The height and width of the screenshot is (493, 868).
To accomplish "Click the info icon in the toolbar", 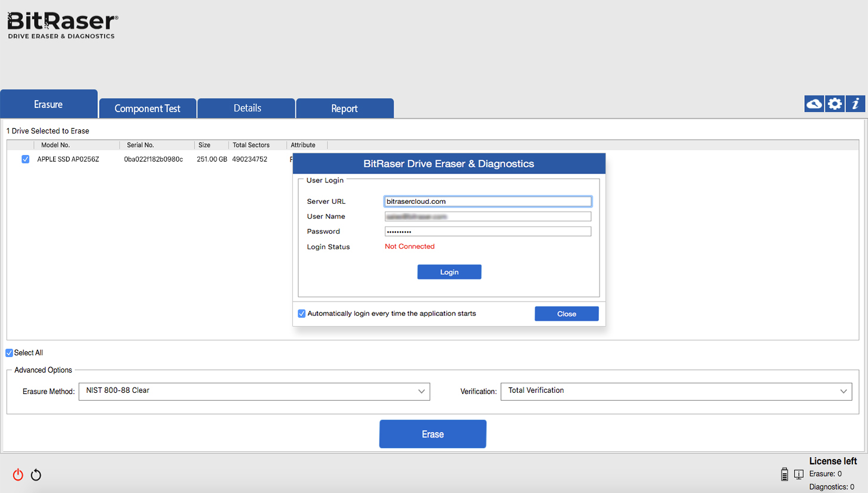I will click(x=854, y=103).
